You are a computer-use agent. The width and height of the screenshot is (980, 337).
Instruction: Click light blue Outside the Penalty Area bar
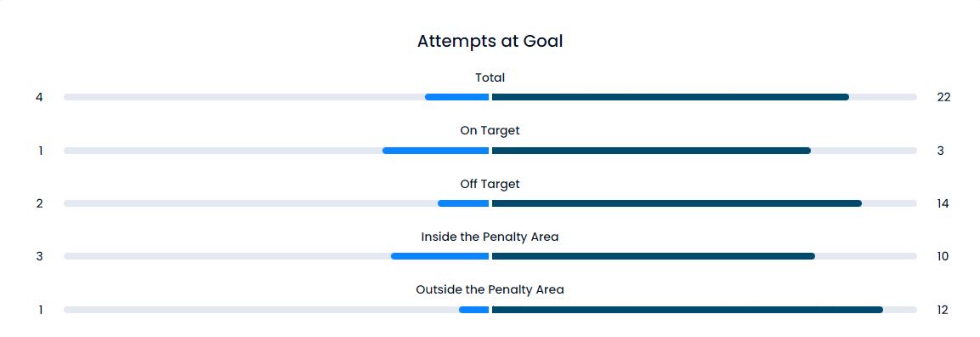tap(473, 310)
